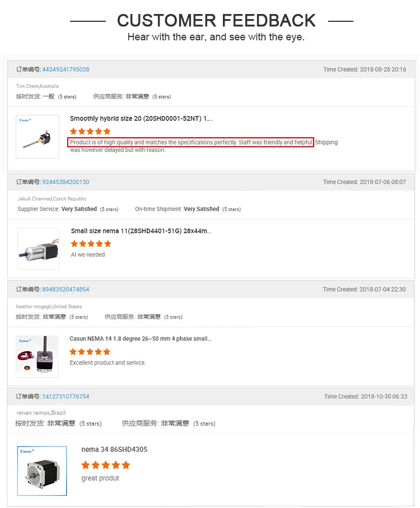This screenshot has height=508, width=420.
Task: Click the star rating under Small size nema 11
Action: click(91, 244)
